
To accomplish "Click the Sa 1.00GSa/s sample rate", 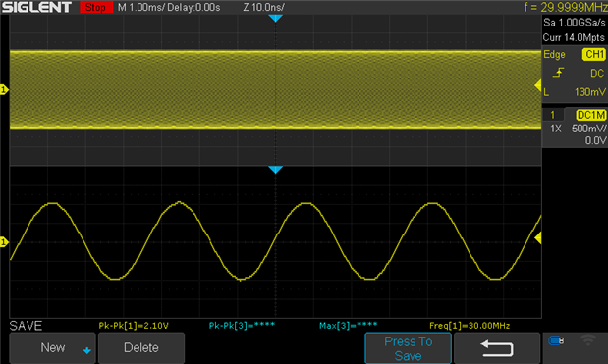I will [575, 23].
